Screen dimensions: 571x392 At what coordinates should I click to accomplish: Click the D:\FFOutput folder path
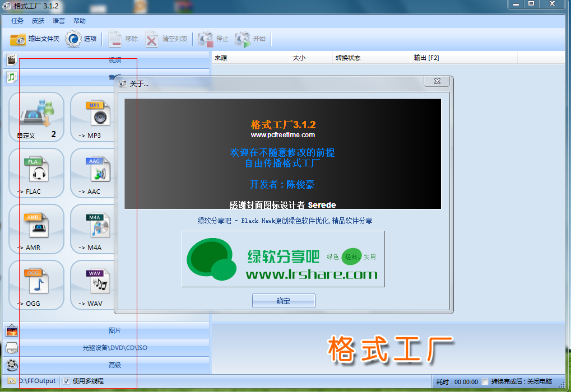pos(38,381)
